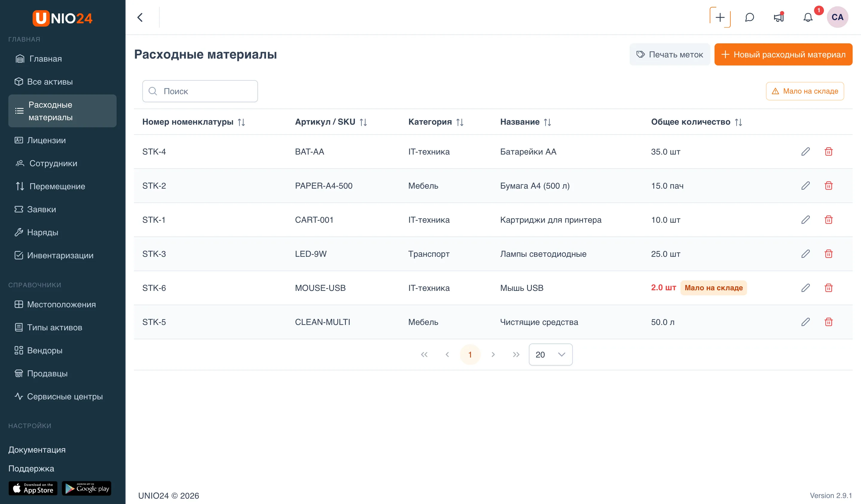861x504 pixels.
Task: Click the Печать меток button
Action: point(669,54)
